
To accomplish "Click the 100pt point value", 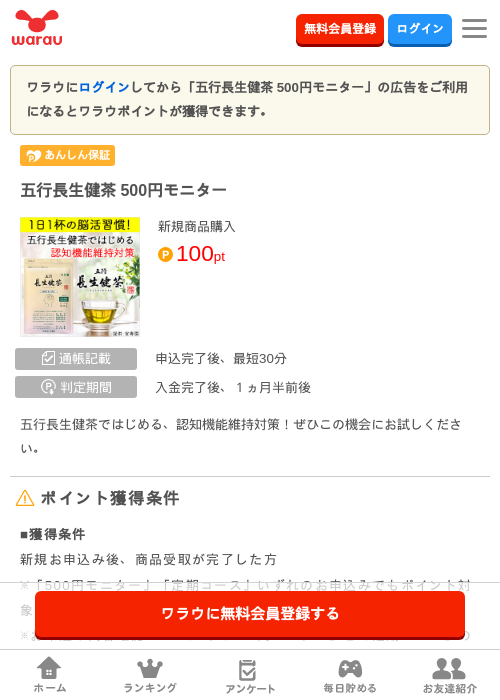I will pyautogui.click(x=200, y=254).
